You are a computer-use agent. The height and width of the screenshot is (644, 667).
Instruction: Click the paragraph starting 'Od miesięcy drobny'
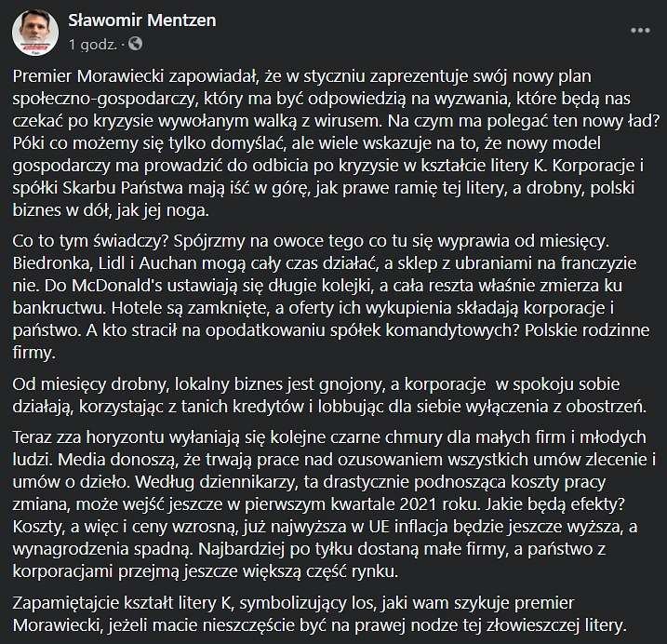(x=329, y=396)
